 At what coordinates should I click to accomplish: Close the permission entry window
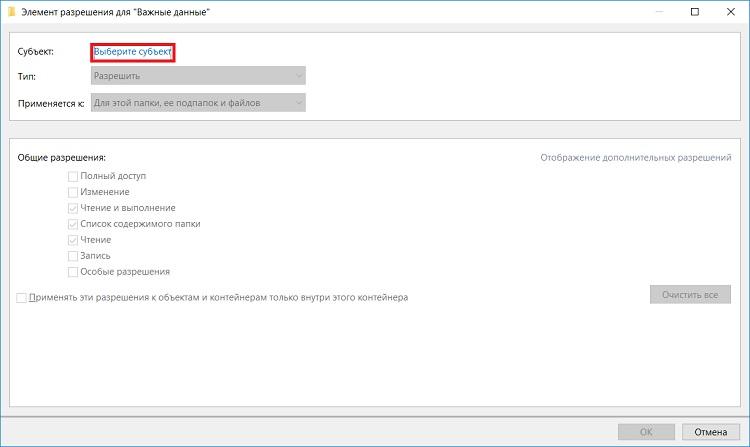731,12
